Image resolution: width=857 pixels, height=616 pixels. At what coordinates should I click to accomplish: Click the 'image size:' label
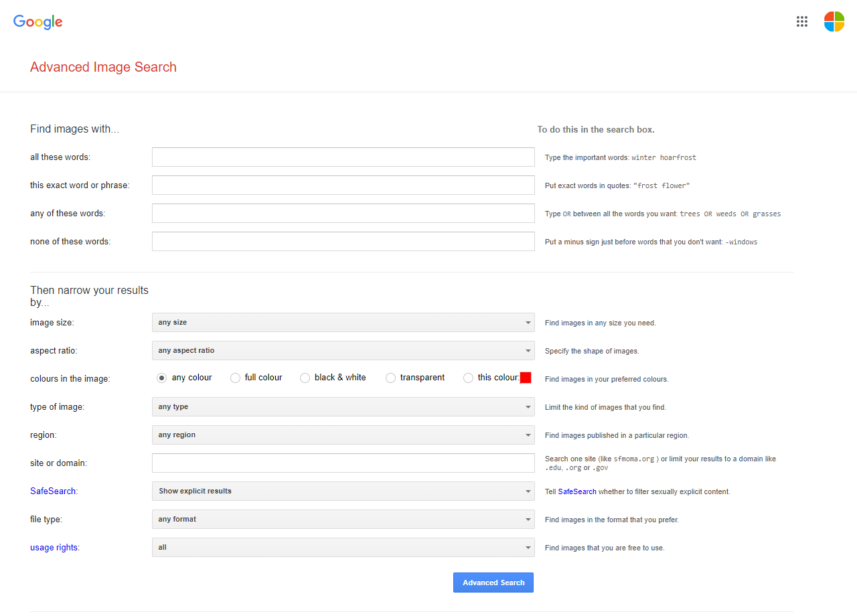pyautogui.click(x=52, y=322)
